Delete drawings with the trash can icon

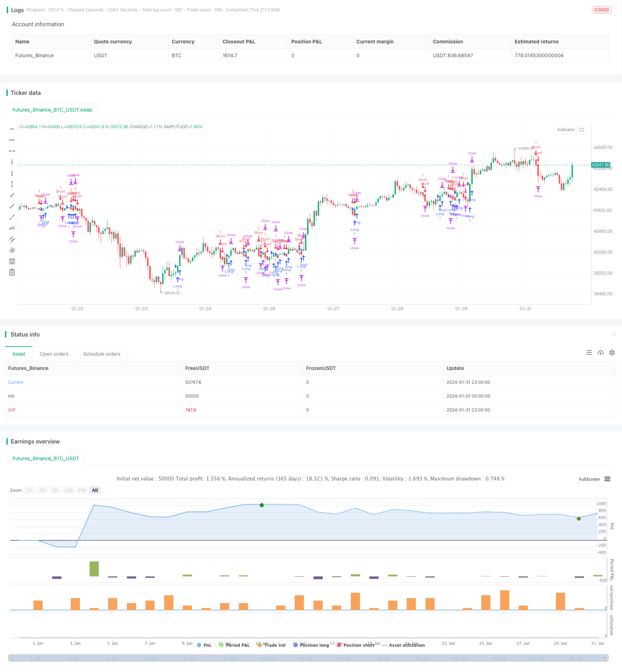12,272
